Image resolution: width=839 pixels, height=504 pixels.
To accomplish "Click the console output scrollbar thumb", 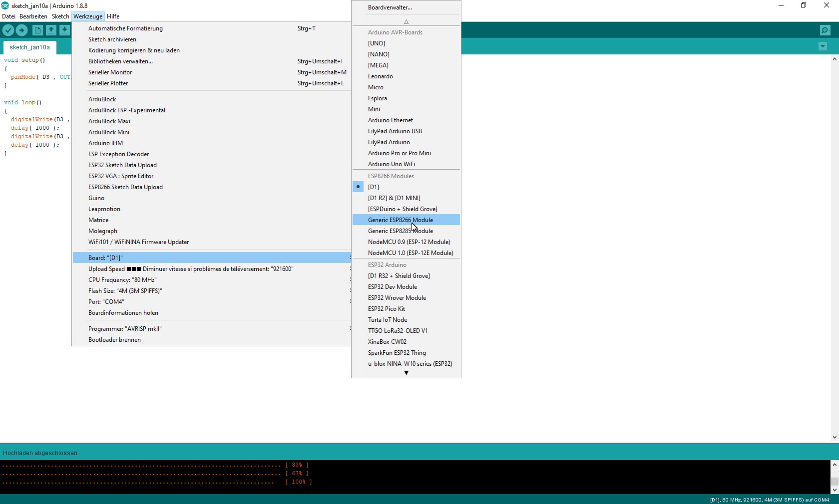I will [x=834, y=482].
